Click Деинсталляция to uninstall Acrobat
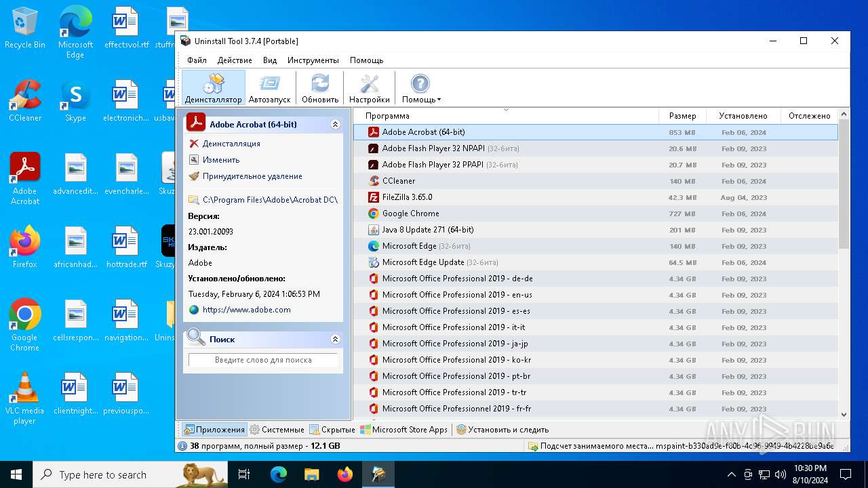The height and width of the screenshot is (488, 868). (231, 144)
